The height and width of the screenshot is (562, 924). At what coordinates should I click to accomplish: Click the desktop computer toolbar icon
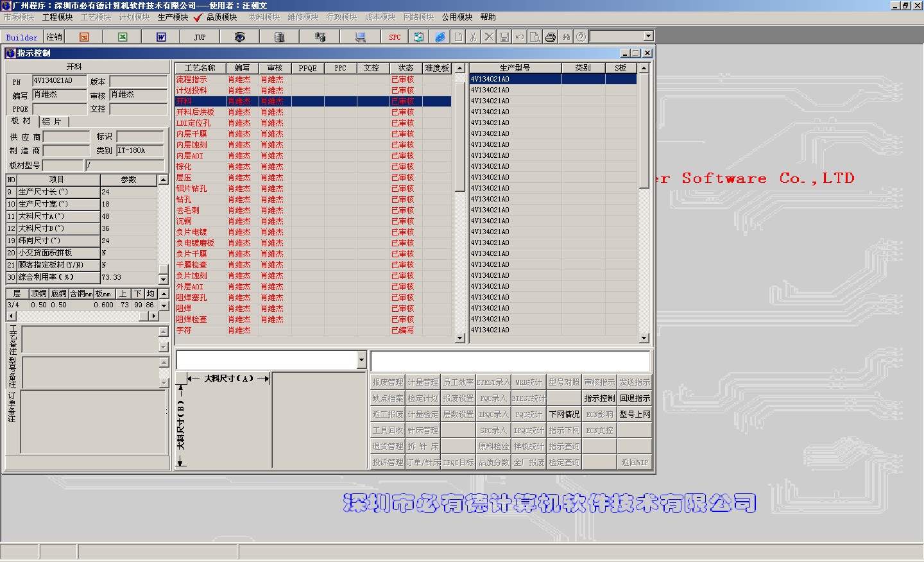point(361,37)
